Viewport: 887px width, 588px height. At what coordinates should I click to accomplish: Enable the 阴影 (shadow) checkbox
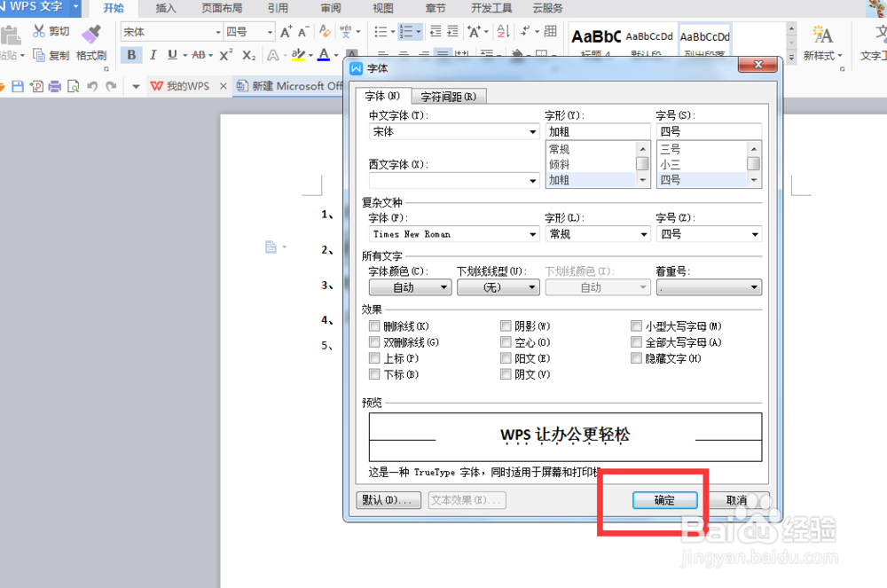506,326
